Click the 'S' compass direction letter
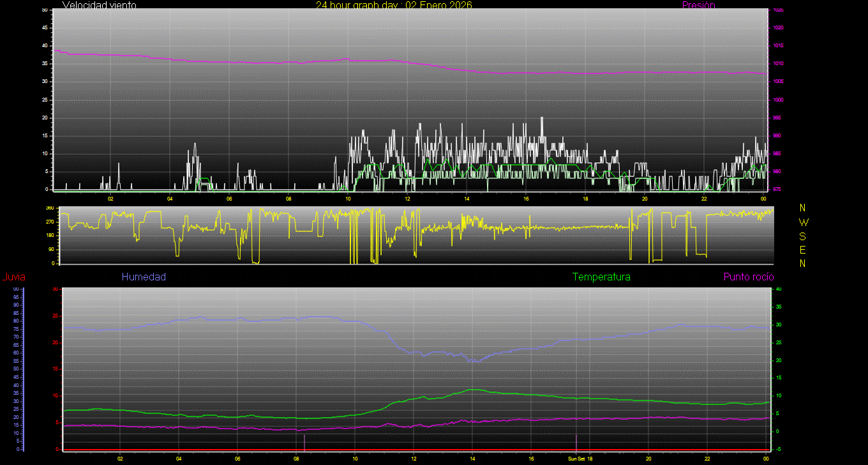This screenshot has width=868, height=465. 803,236
